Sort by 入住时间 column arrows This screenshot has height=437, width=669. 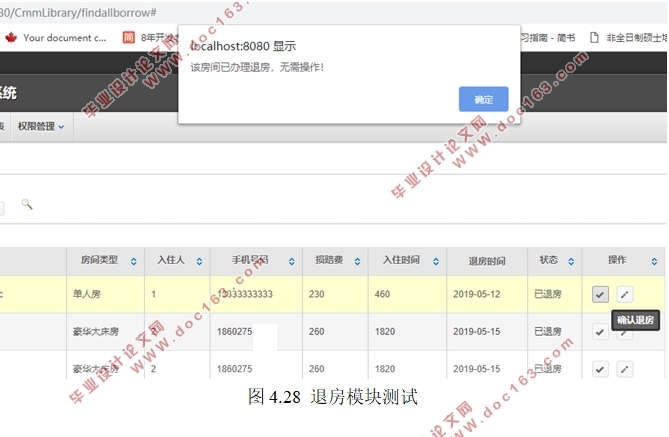[436, 261]
